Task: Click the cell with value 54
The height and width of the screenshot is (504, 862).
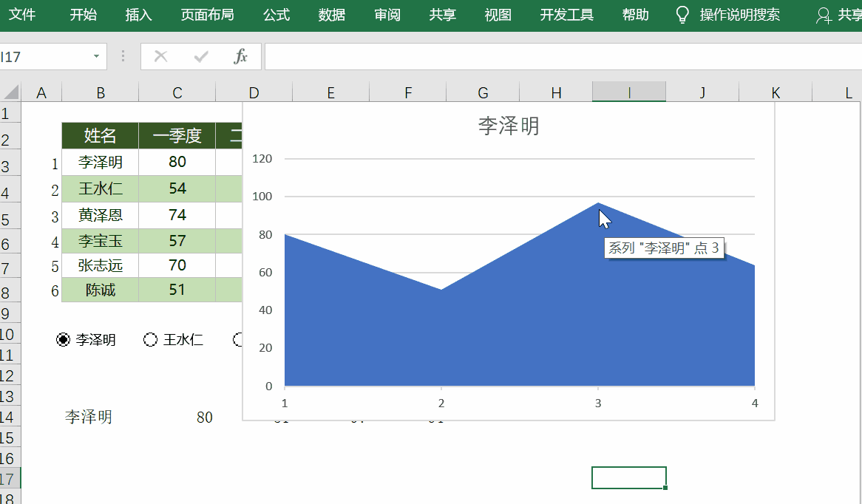Action: (177, 188)
